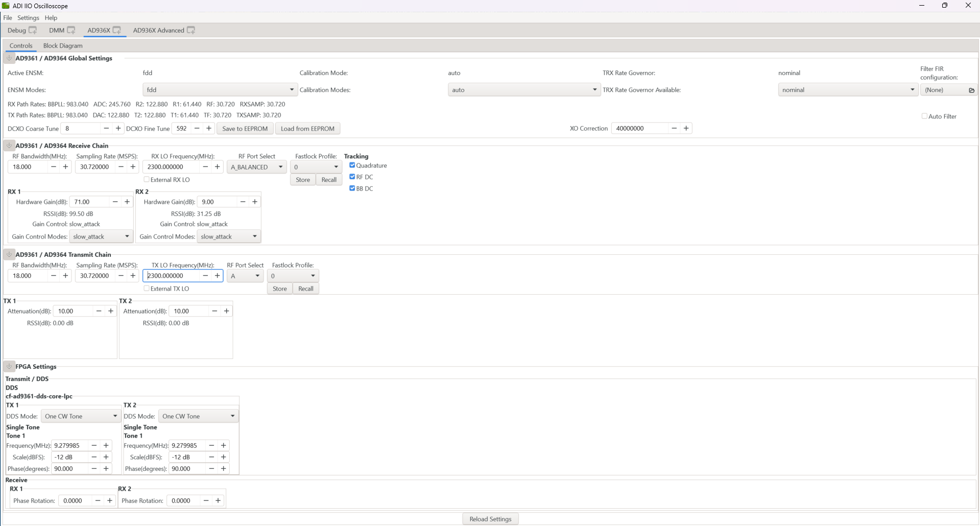
Task: Open the Calibration Modes dropdown
Action: [524, 90]
